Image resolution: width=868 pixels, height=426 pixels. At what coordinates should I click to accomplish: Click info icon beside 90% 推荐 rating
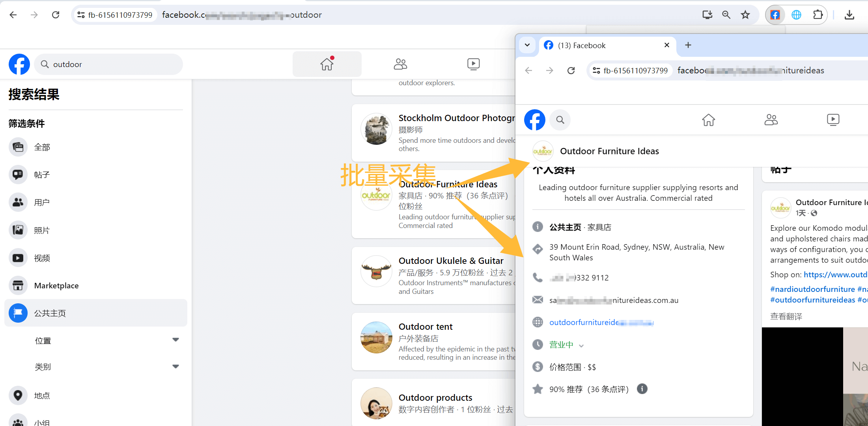click(x=642, y=389)
